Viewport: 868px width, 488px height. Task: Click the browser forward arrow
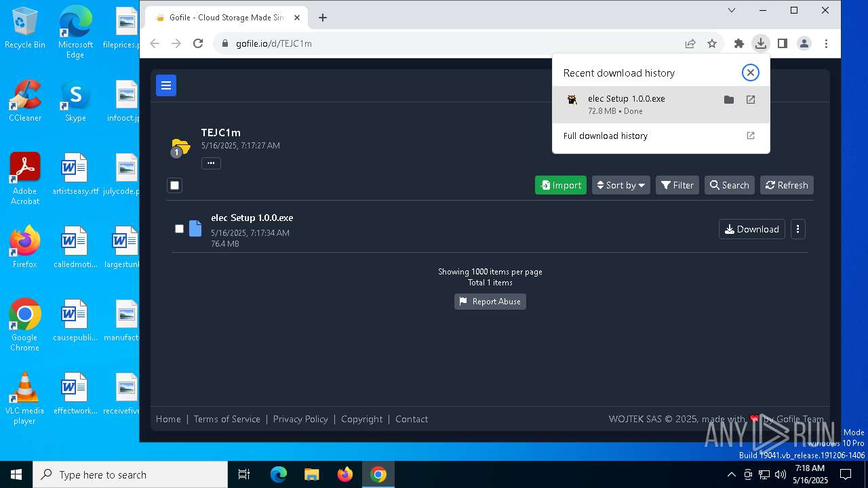(176, 43)
